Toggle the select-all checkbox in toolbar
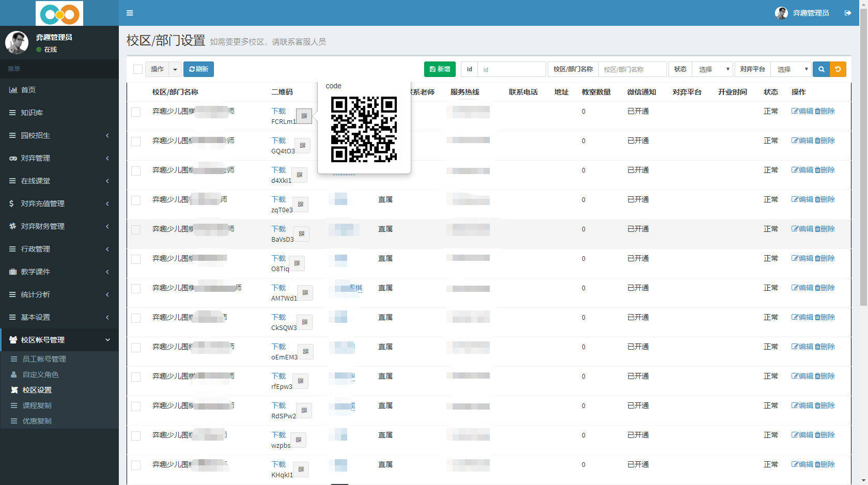The height and width of the screenshot is (485, 868). 138,69
